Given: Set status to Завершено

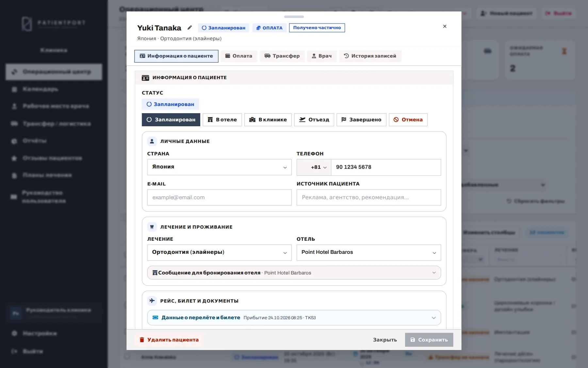Looking at the screenshot, I should pyautogui.click(x=362, y=120).
